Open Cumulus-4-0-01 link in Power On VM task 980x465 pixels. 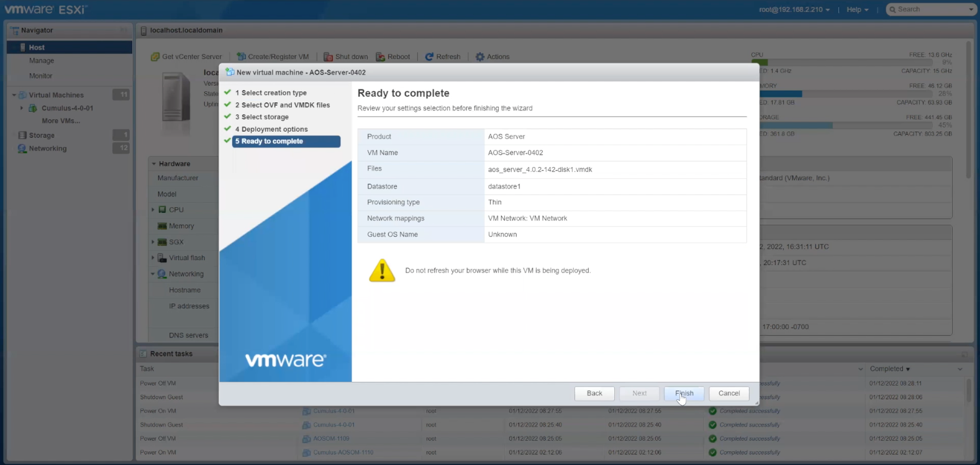(334, 411)
